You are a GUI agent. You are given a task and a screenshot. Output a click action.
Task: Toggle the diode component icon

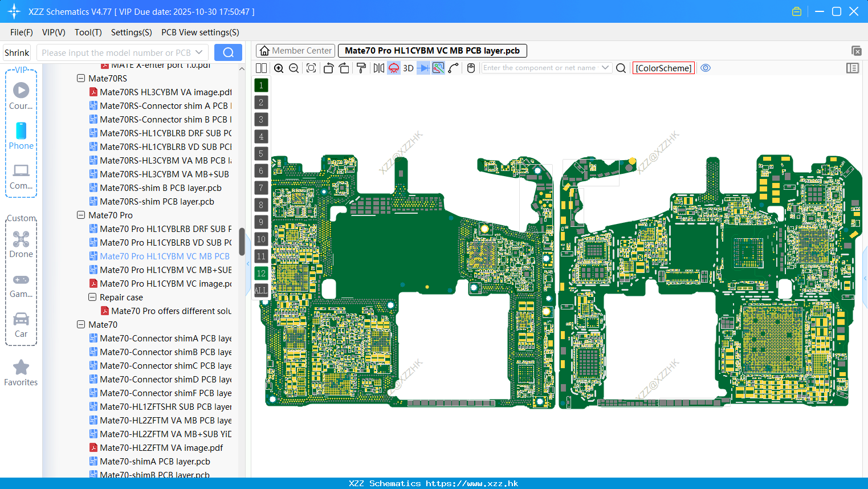423,68
